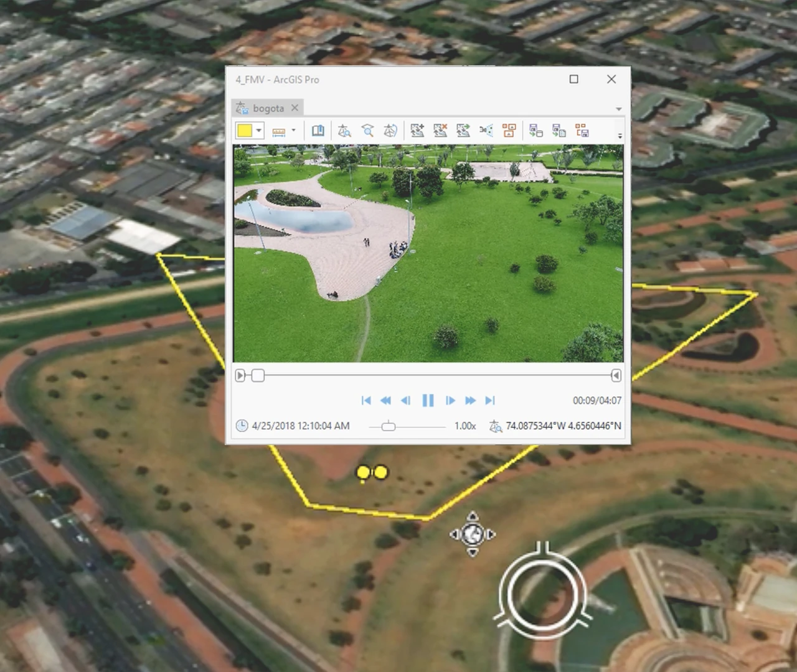The width and height of the screenshot is (797, 672).
Task: Open the bookmarks book icon
Action: pyautogui.click(x=318, y=131)
